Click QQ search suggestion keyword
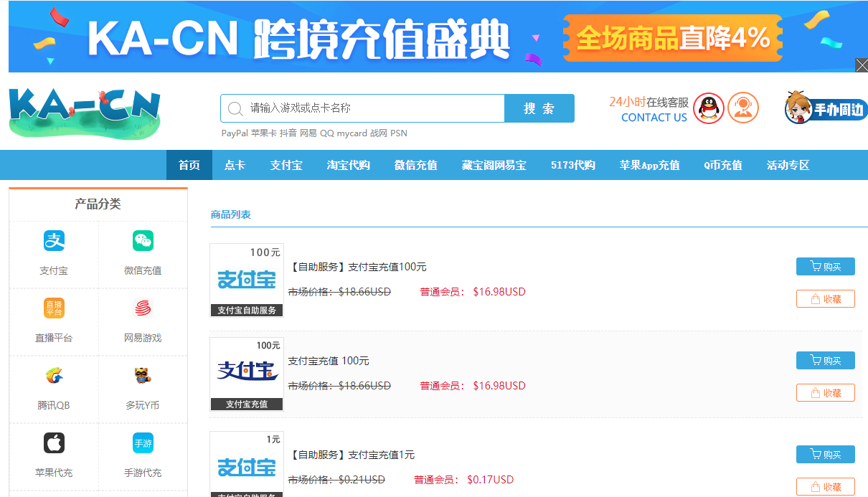 click(x=327, y=133)
